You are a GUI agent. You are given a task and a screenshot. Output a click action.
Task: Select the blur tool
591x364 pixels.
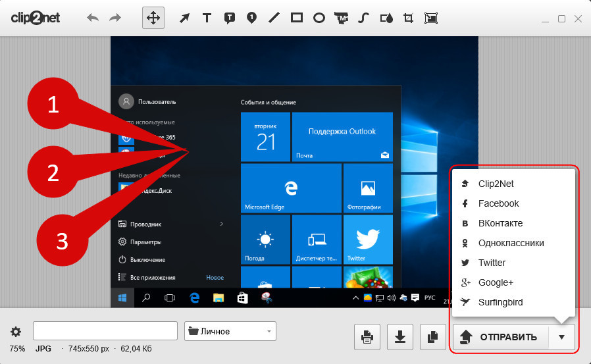pyautogui.click(x=386, y=18)
